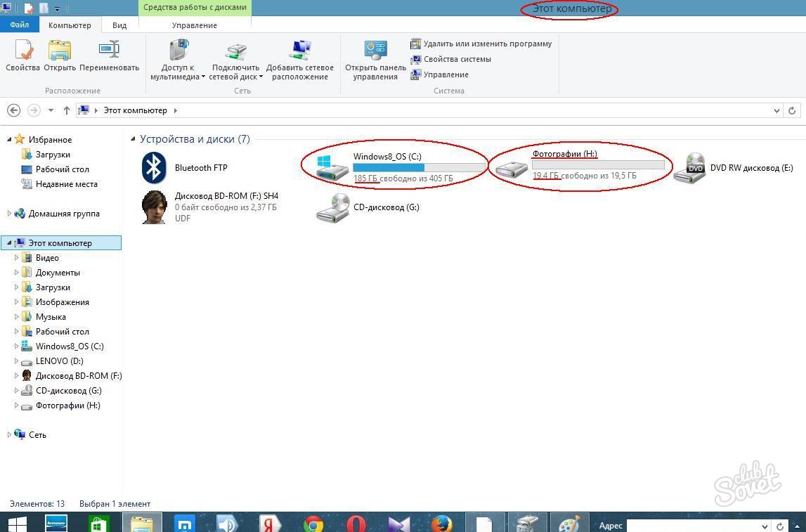The height and width of the screenshot is (532, 806).
Task: Expand the Документы folder in sidebar
Action: 17,273
